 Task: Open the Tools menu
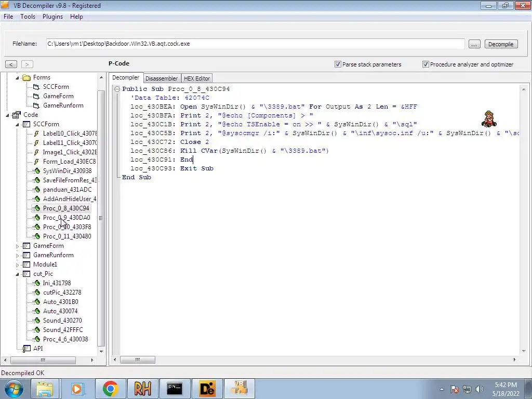[28, 17]
